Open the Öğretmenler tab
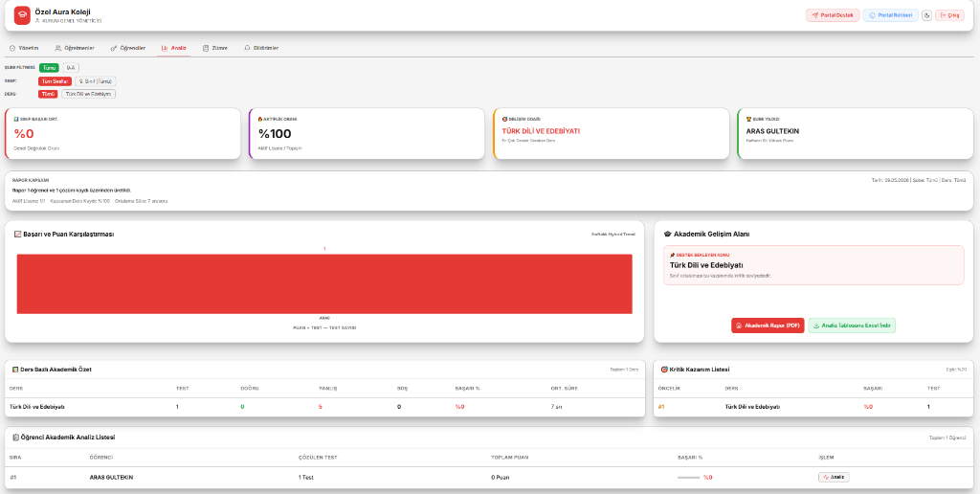Viewport: 980px width, 494px height. 75,48
